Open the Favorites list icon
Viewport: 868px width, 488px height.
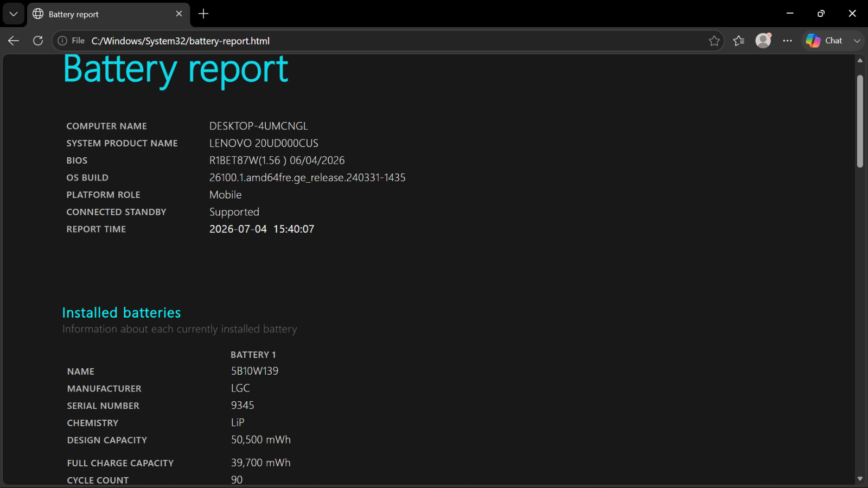click(738, 41)
